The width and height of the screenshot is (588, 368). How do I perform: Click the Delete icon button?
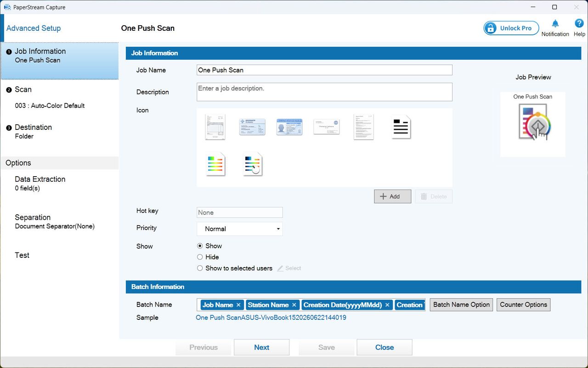pyautogui.click(x=434, y=196)
